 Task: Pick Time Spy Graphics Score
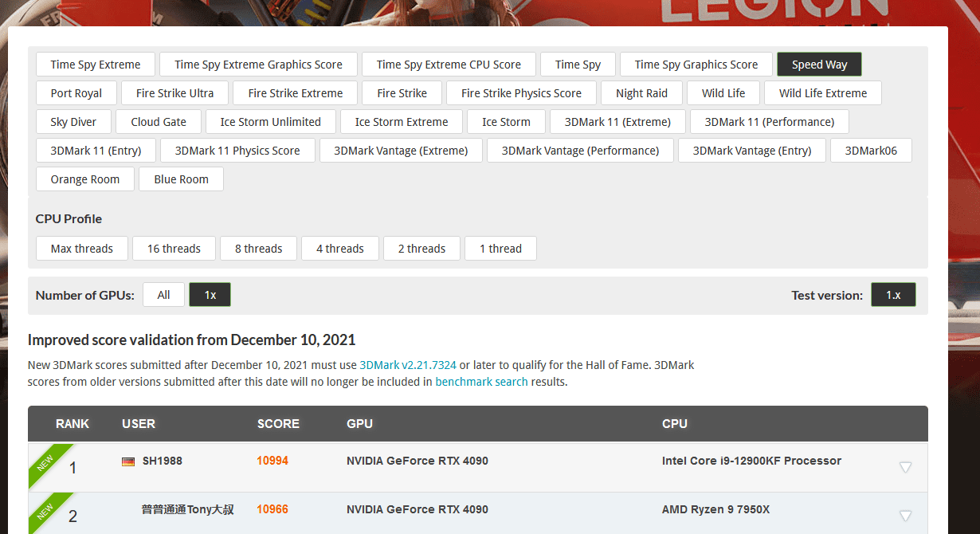696,65
